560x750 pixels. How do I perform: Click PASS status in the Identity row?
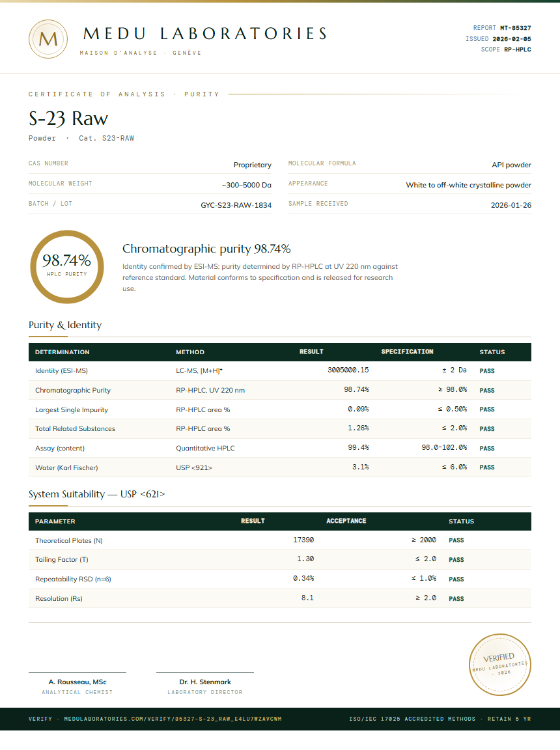tap(487, 370)
